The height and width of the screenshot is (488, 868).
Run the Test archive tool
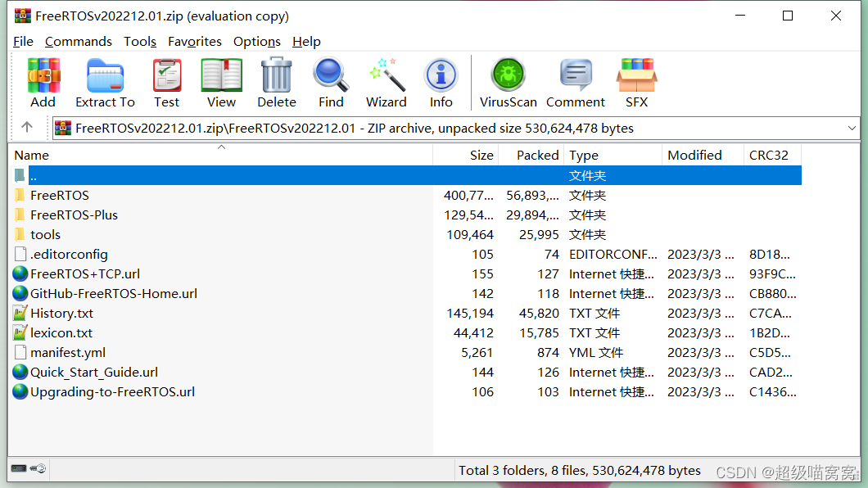[x=166, y=75]
